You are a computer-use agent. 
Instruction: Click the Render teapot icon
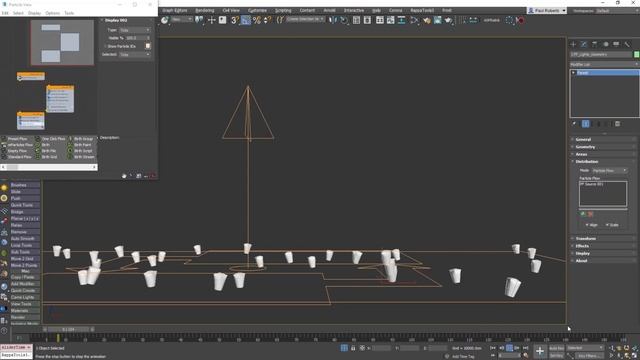pyautogui.click(x=449, y=20)
